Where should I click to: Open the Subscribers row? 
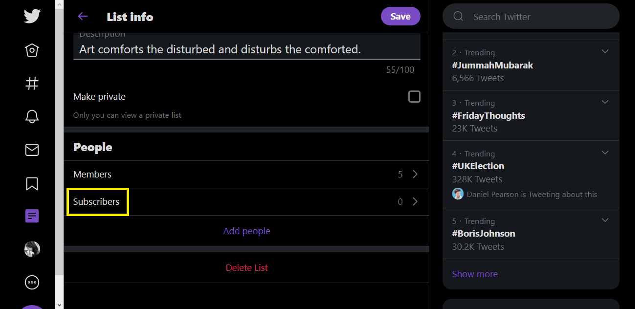pos(246,202)
